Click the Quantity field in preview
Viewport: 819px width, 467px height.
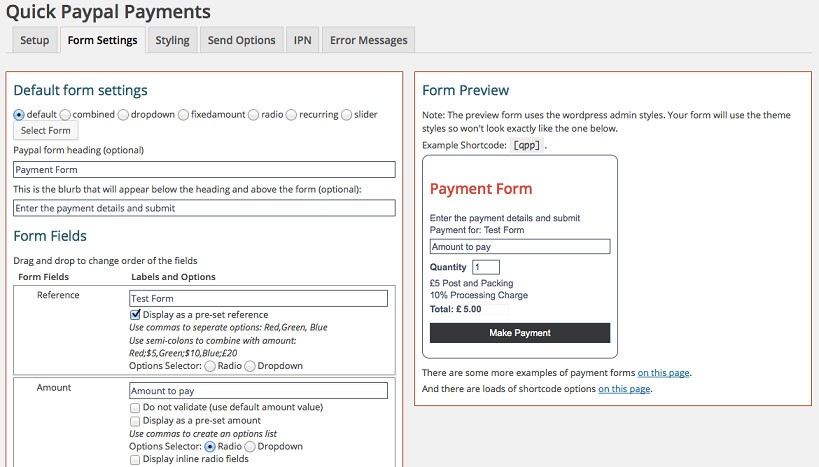click(485, 267)
